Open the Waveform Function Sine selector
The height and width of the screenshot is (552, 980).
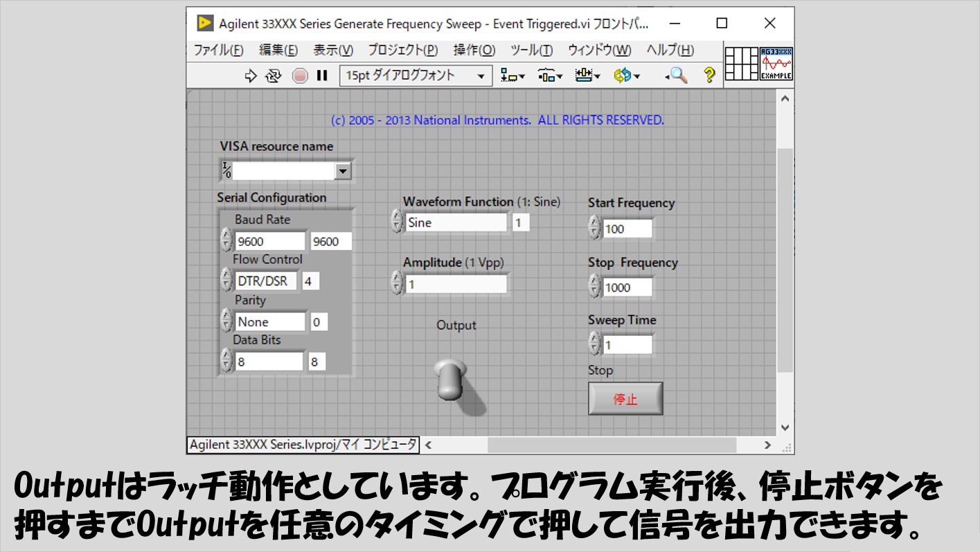(456, 222)
